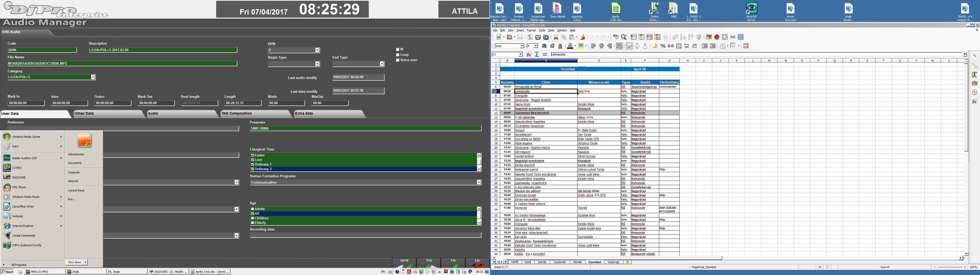Click the Sum sigma icon

537,55
